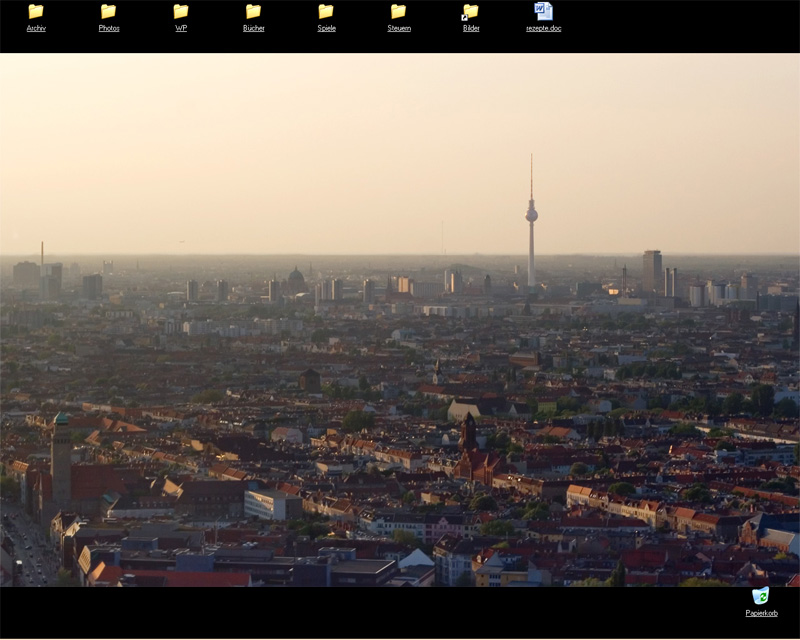Select the "WP" text label
This screenshot has height=640, width=800.
point(181,28)
